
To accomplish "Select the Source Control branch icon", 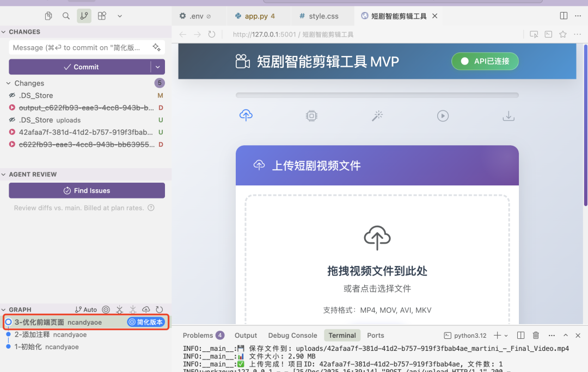I will 84,16.
